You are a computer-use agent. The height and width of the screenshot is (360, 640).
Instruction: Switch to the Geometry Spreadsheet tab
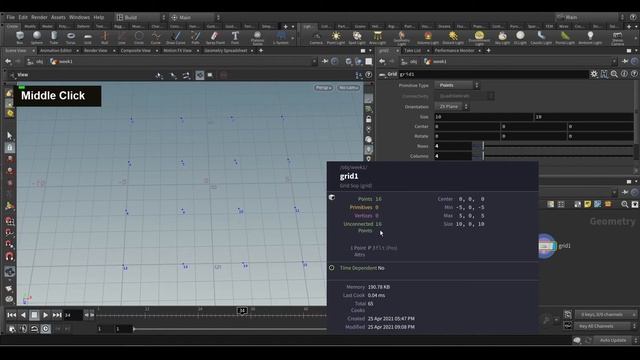point(226,51)
